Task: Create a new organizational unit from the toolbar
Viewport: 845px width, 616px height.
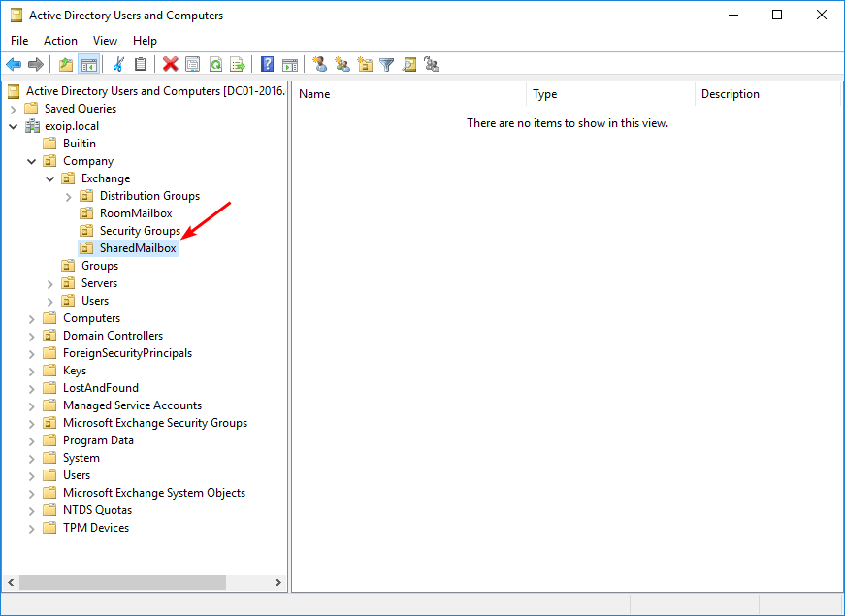Action: pyautogui.click(x=365, y=64)
